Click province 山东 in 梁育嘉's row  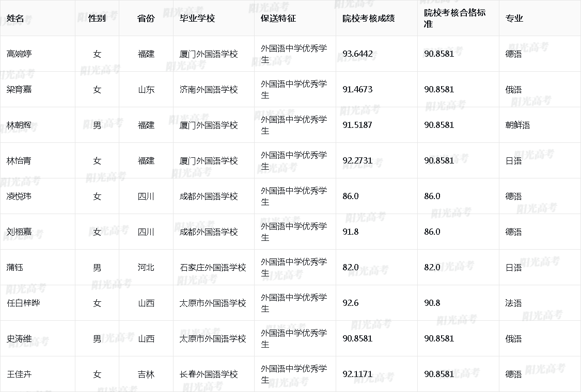(x=146, y=89)
